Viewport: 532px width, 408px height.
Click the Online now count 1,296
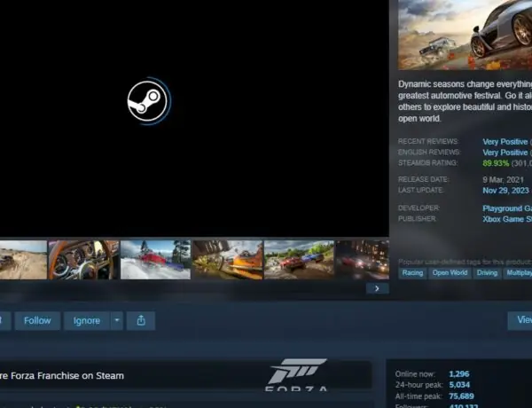pyautogui.click(x=459, y=374)
